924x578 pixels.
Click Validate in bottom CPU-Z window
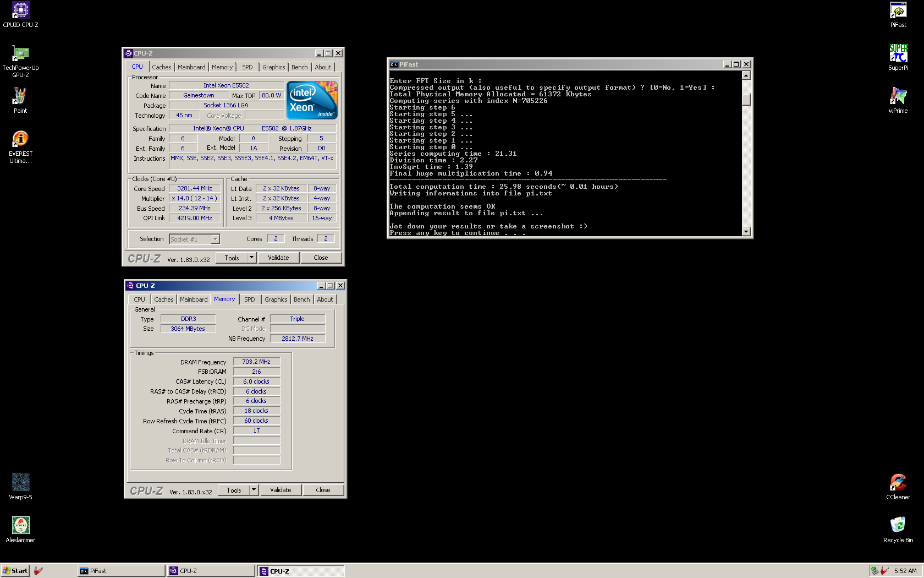[x=280, y=490]
